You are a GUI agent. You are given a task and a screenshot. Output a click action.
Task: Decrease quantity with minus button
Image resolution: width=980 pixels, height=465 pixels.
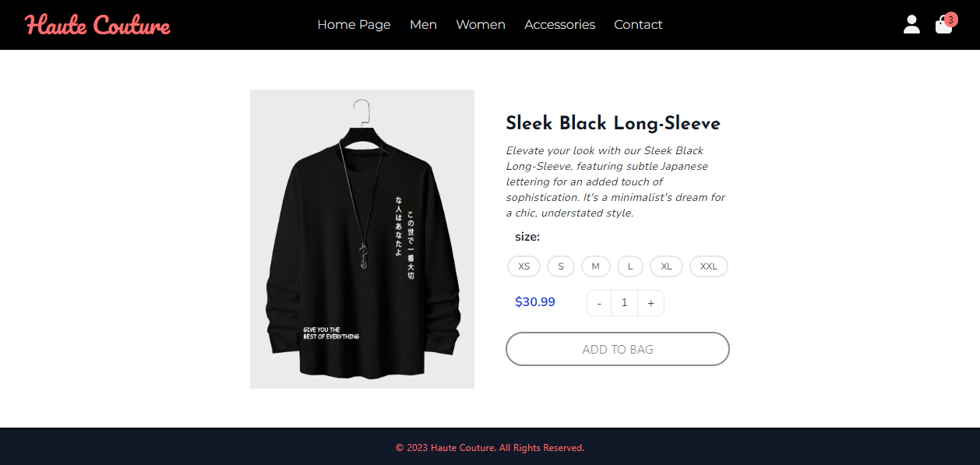[x=599, y=303]
